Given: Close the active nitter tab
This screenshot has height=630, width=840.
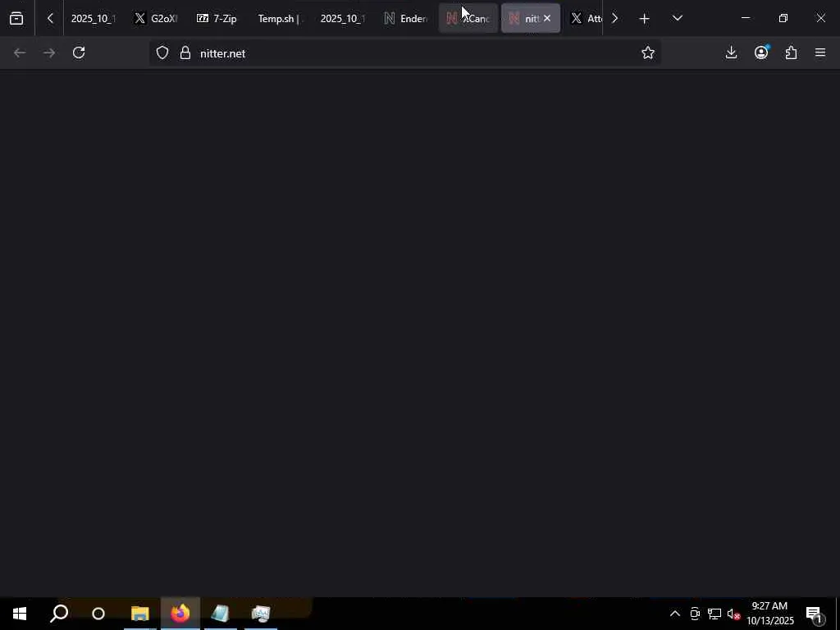Looking at the screenshot, I should coord(547,19).
